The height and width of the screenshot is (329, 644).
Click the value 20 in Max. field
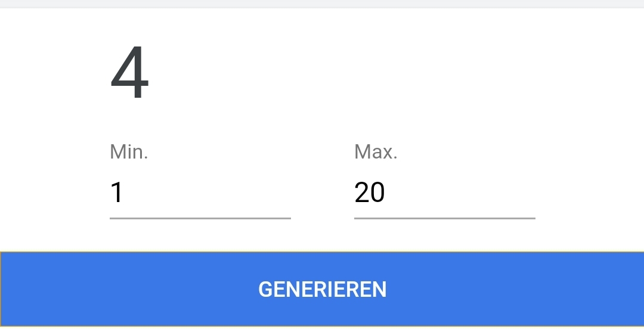[369, 193]
